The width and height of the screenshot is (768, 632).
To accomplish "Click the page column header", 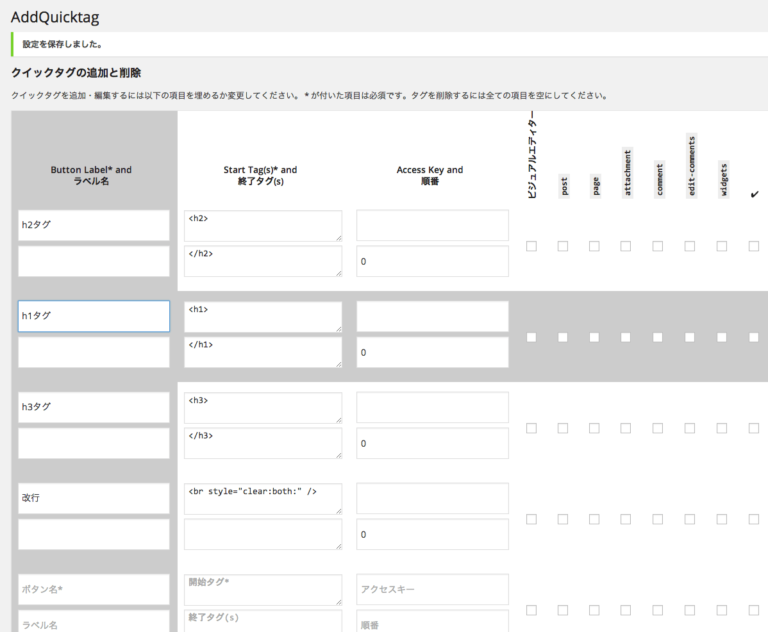I will (596, 186).
